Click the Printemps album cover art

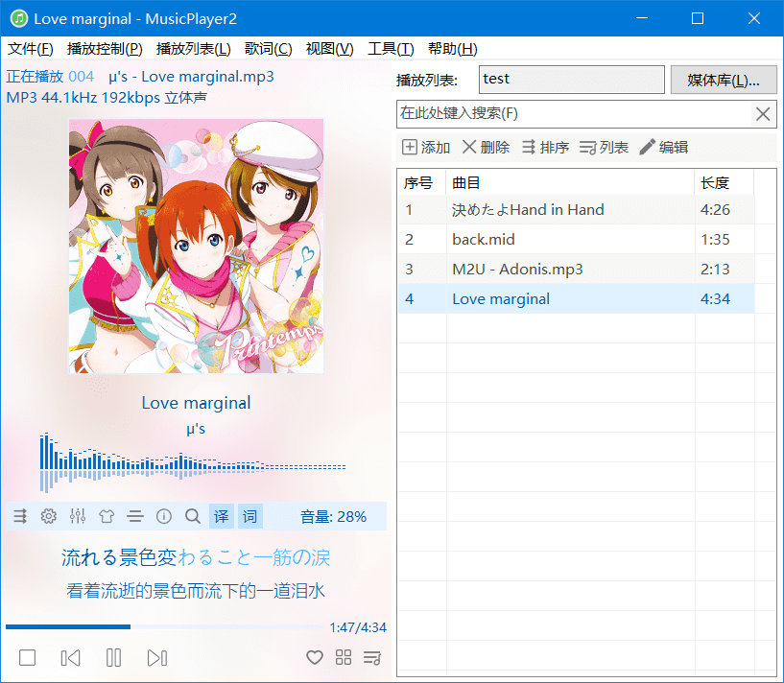(196, 246)
